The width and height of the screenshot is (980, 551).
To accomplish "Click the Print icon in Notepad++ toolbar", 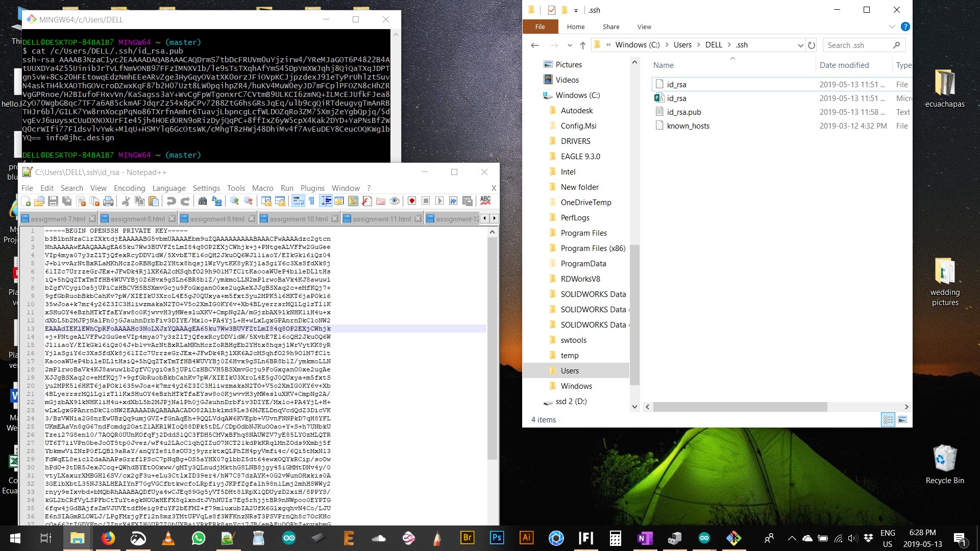I will pyautogui.click(x=108, y=201).
